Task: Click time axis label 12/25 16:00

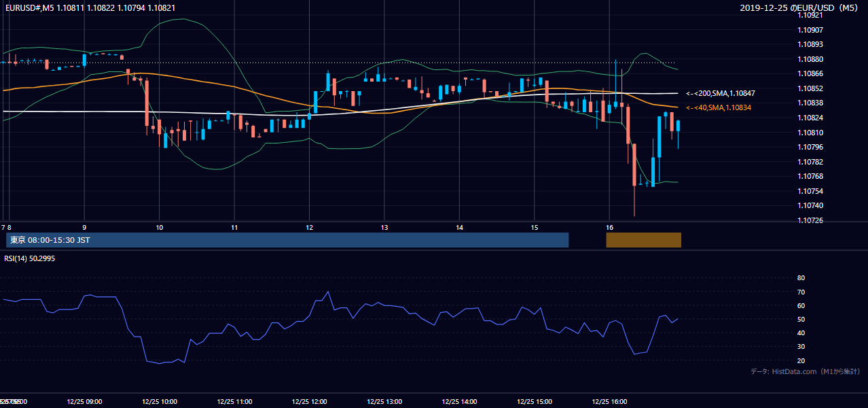Action: pos(609,402)
